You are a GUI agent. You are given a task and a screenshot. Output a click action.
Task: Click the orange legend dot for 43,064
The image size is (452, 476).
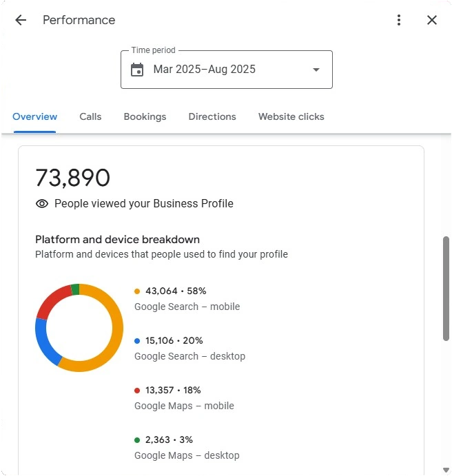coord(137,291)
